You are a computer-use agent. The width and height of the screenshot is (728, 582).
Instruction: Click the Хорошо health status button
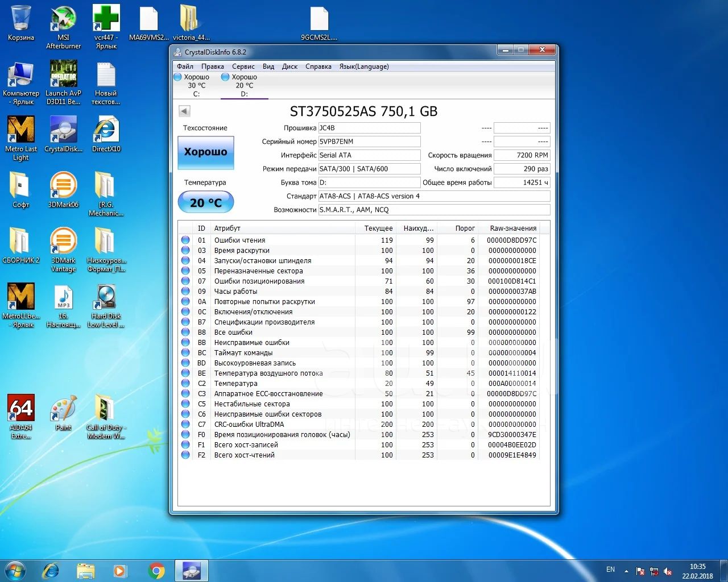(206, 152)
